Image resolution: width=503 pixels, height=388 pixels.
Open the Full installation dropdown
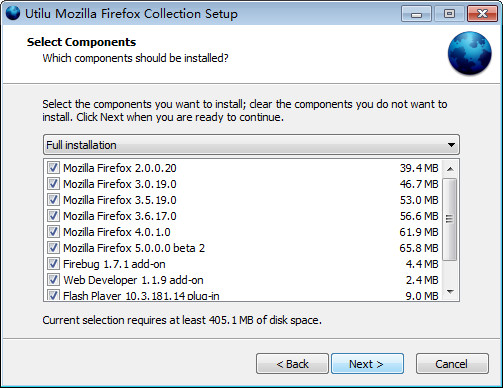tap(251, 145)
